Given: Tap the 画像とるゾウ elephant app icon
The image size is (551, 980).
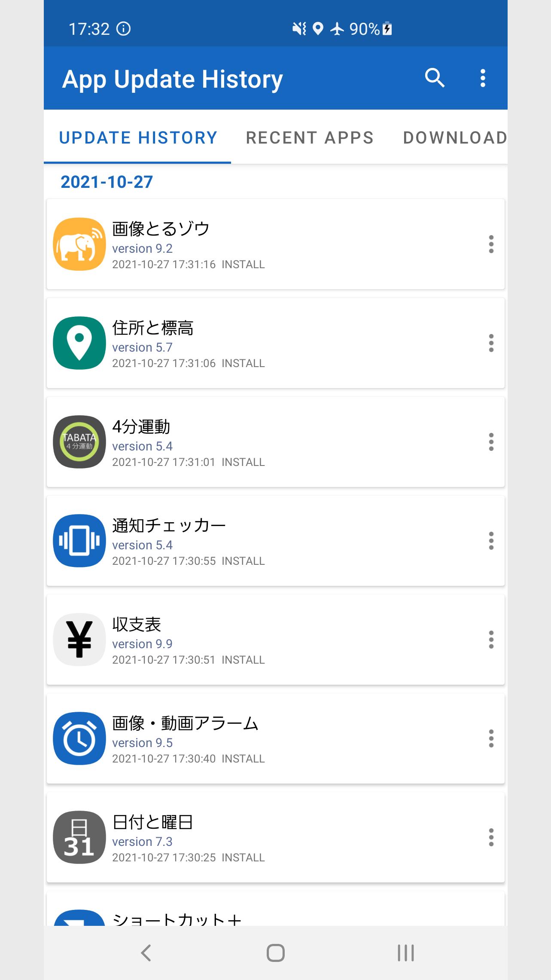Looking at the screenshot, I should click(x=79, y=244).
